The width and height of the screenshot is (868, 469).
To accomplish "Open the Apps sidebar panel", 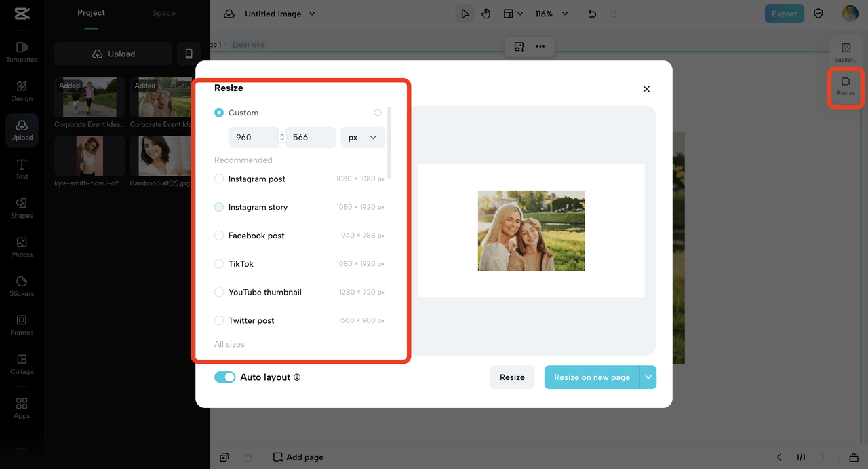I will tap(22, 408).
